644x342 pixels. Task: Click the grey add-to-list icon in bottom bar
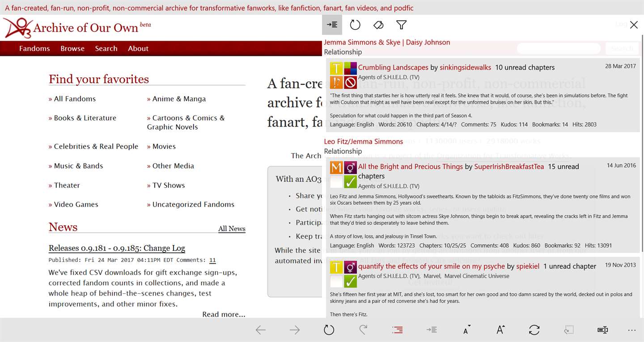pyautogui.click(x=432, y=330)
